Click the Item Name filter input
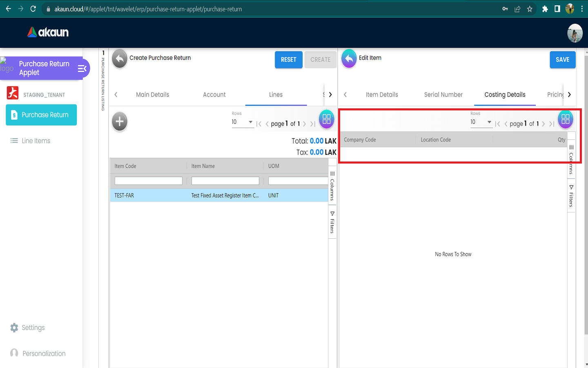Image resolution: width=588 pixels, height=368 pixels. [x=225, y=181]
